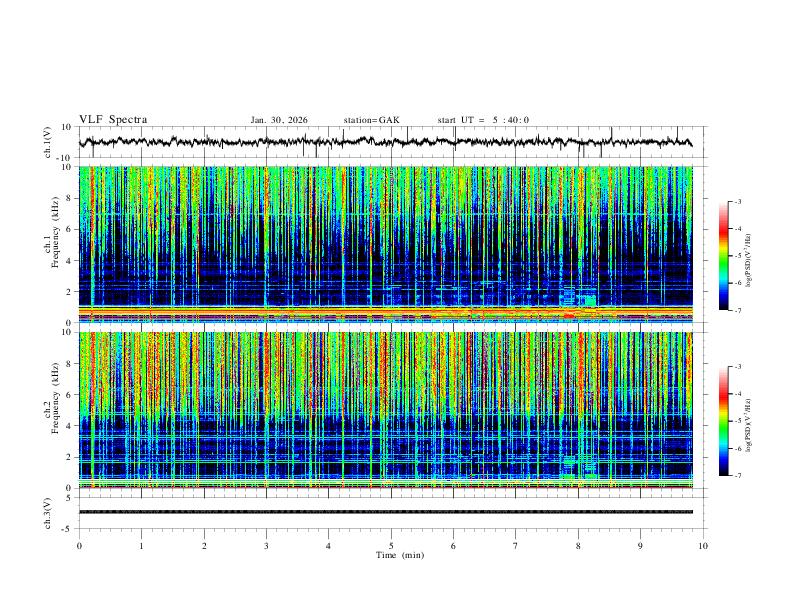Click the ch.2 spectrogram panel
The height and width of the screenshot is (612, 792).
386,410
